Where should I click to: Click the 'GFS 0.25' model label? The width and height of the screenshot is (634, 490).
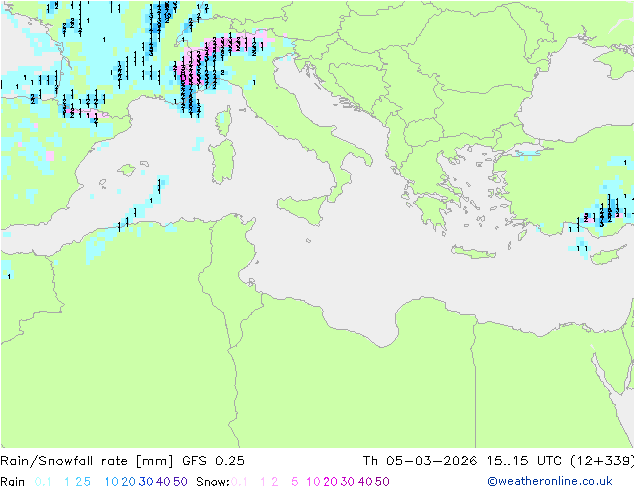213,461
